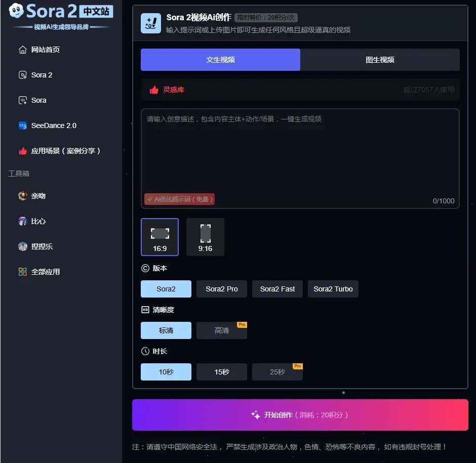Open the 捏捏乐 tool icon
Screen dimensions: 476x463
23,246
